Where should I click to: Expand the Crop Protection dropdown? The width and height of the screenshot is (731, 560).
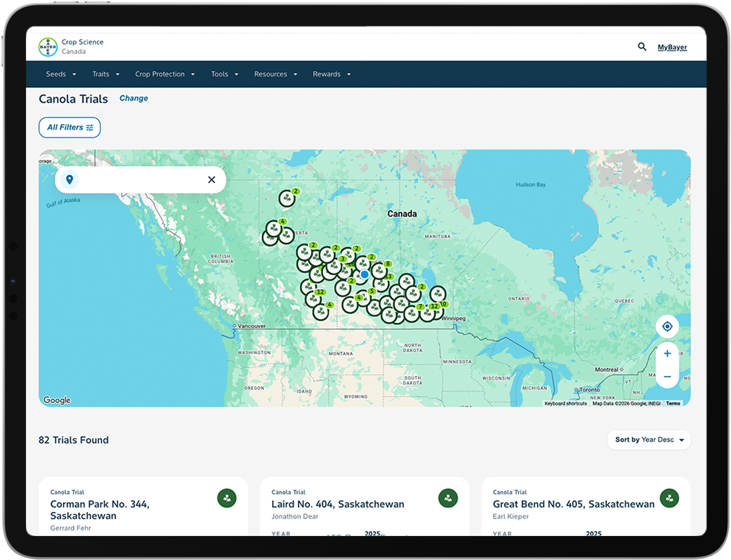click(165, 74)
